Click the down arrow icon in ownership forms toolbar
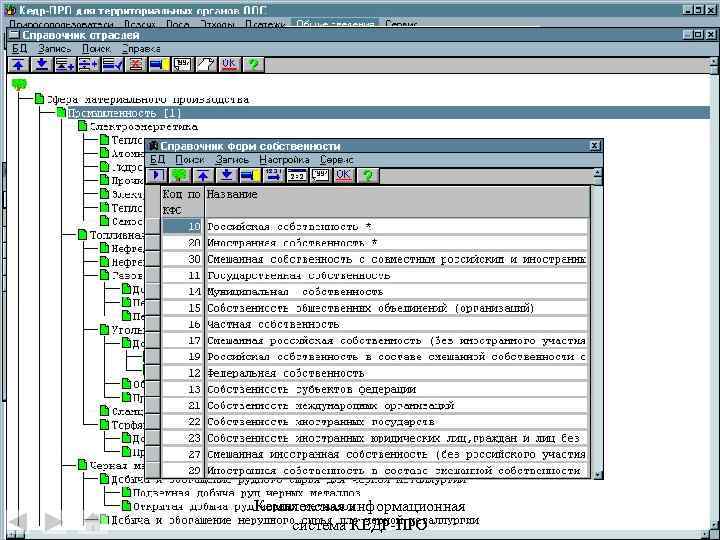Viewport: 720px width, 540px height. point(226,176)
